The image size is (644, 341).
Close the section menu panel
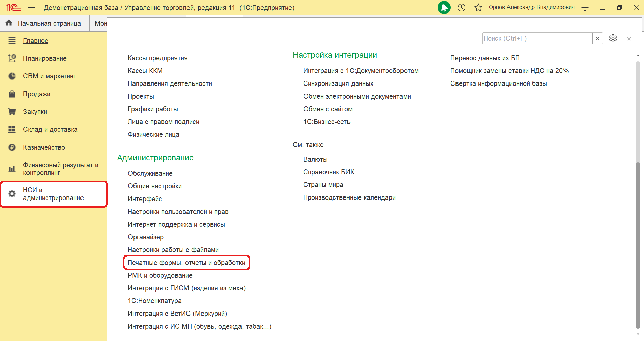629,39
